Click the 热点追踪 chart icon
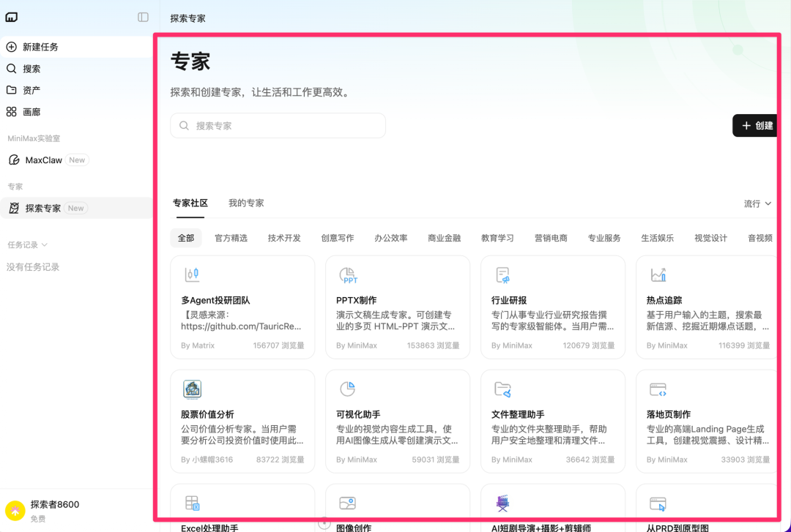Screen dimensions: 791x532 pyautogui.click(x=658, y=274)
